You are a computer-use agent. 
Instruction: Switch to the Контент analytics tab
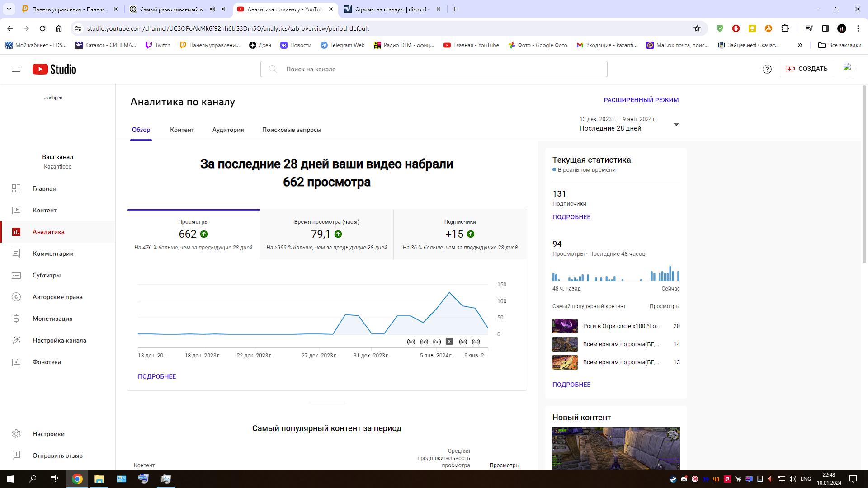coord(182,130)
